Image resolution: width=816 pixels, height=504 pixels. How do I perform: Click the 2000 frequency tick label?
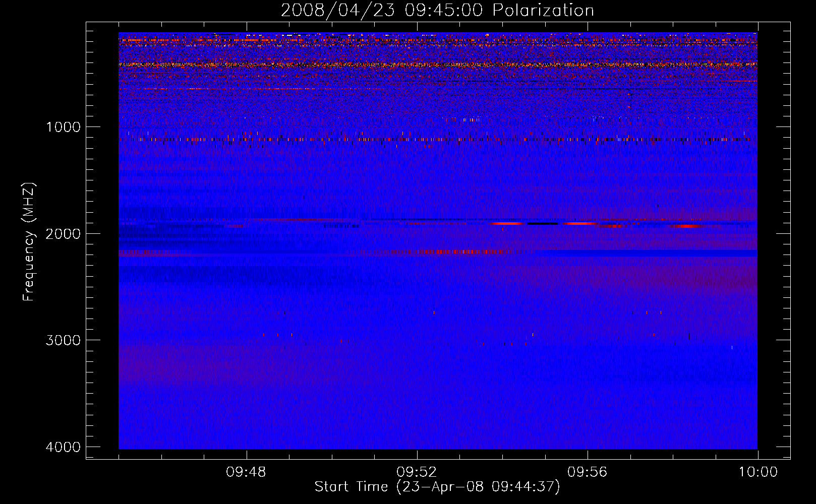[x=63, y=233]
